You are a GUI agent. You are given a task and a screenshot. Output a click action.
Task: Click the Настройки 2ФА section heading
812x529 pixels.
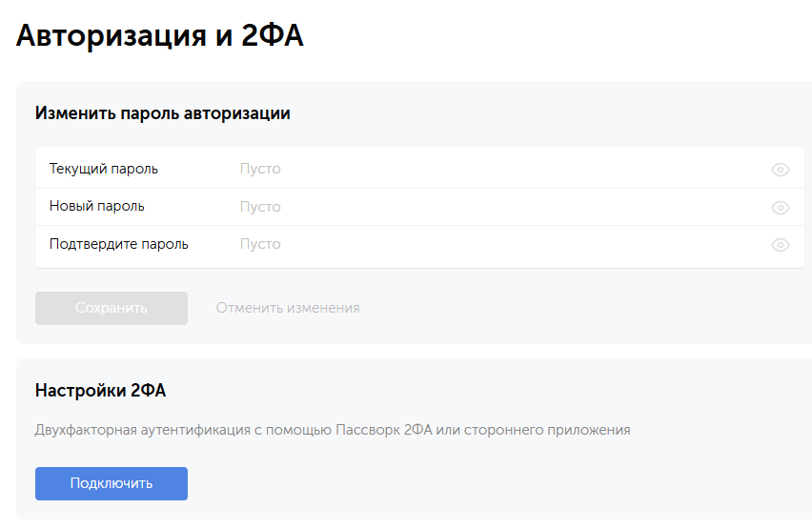click(x=101, y=390)
